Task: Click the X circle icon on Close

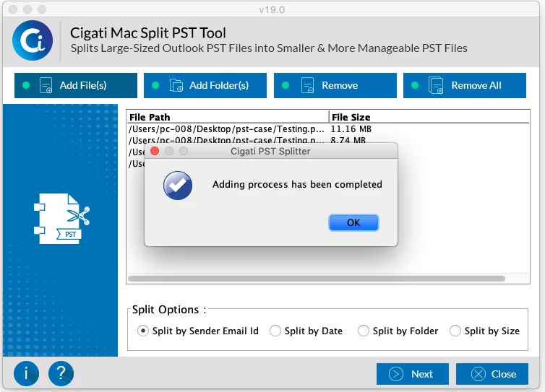Action: (x=479, y=374)
